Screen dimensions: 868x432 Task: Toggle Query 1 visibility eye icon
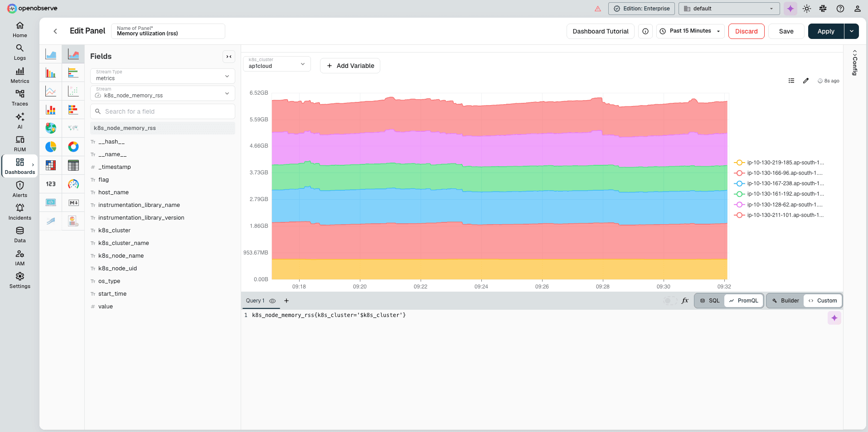[x=272, y=301]
